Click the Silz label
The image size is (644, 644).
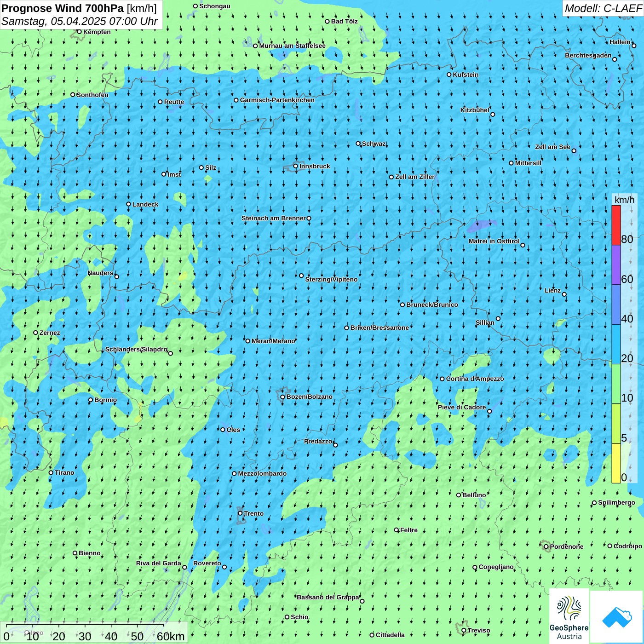pos(211,167)
